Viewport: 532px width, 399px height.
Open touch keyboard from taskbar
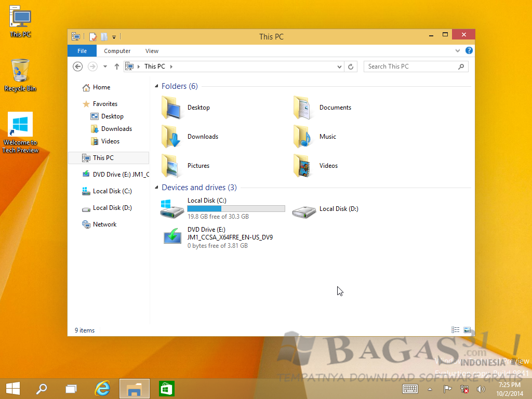[410, 389]
